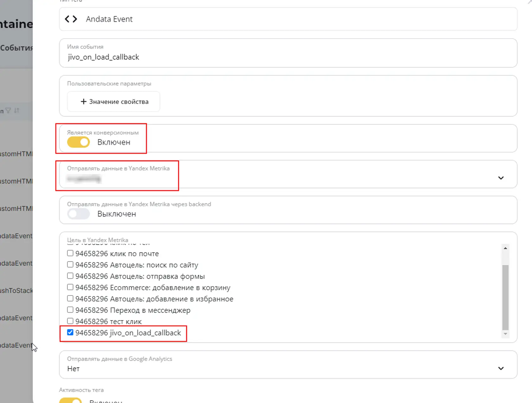The height and width of the screenshot is (403, 532).
Task: Check Автоцель: добавление в избранное goal
Action: (x=70, y=299)
